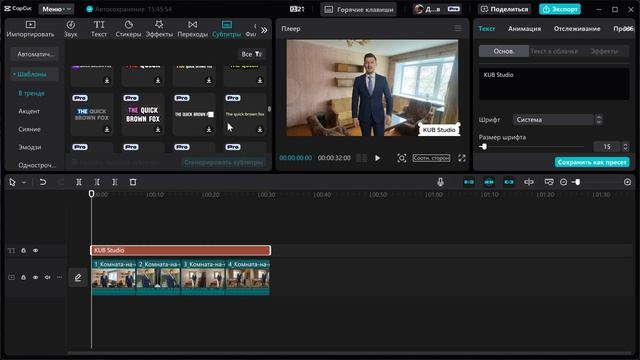
Task: Choose blue-highlight QUICK BROWN FOX template
Action: (92, 114)
